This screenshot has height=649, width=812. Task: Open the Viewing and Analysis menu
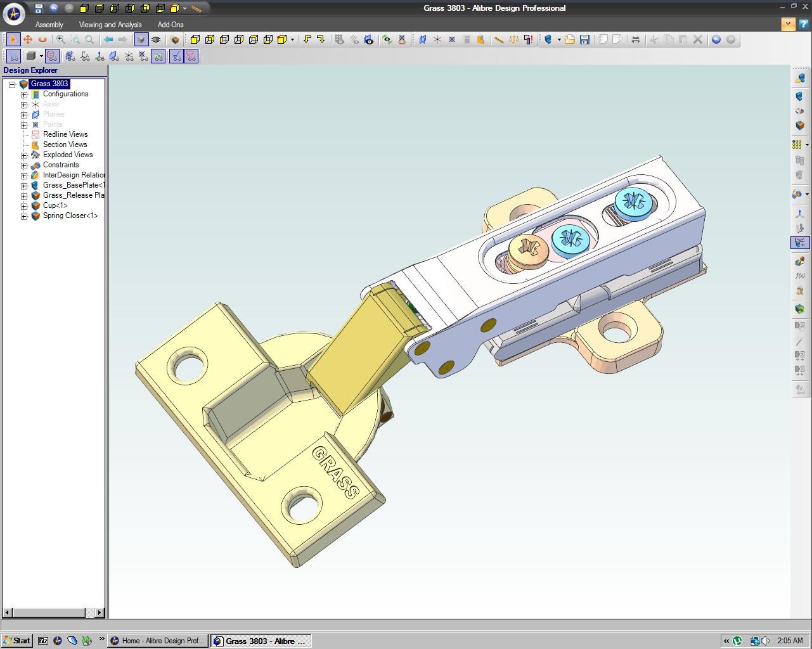pyautogui.click(x=110, y=25)
